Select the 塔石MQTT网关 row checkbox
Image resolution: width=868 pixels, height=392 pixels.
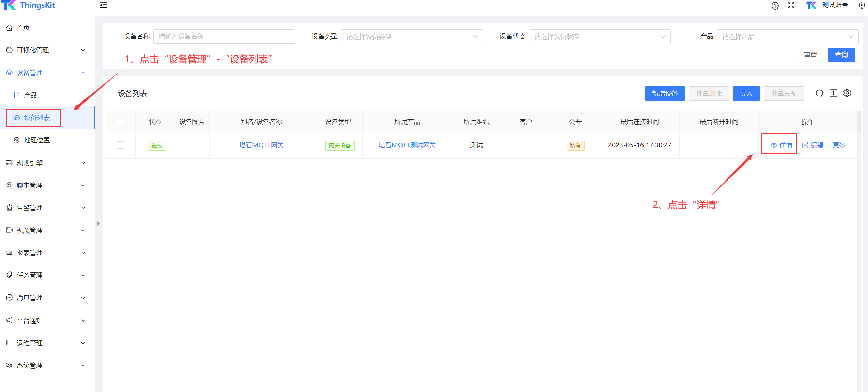click(121, 145)
